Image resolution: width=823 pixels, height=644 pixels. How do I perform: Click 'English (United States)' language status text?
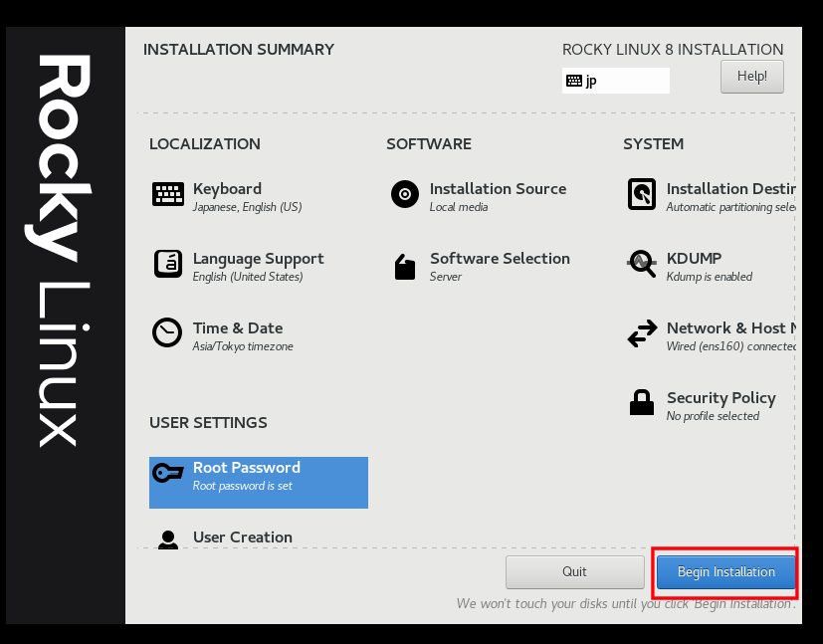[x=248, y=277]
